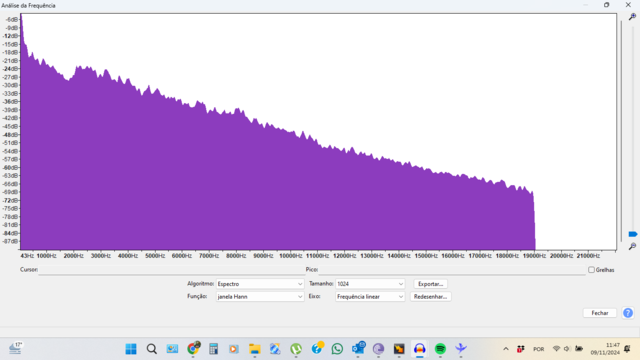Click the -24dB axis label
Viewport: 640px width, 360px height.
point(11,69)
